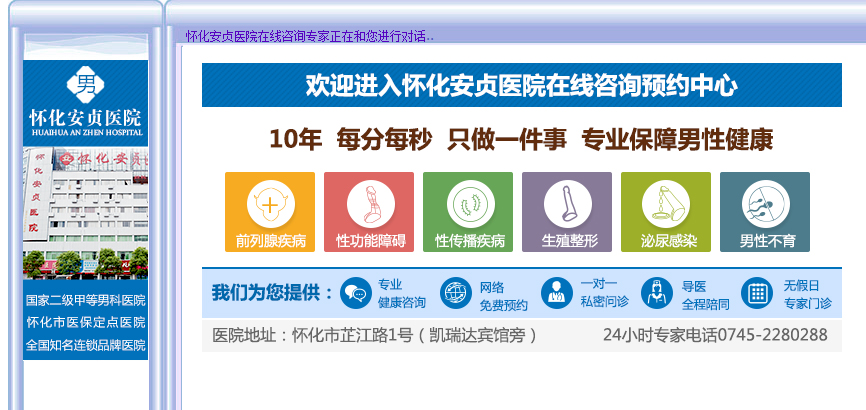Click the 怀化安贞医院 sidebar title

pyautogui.click(x=86, y=118)
